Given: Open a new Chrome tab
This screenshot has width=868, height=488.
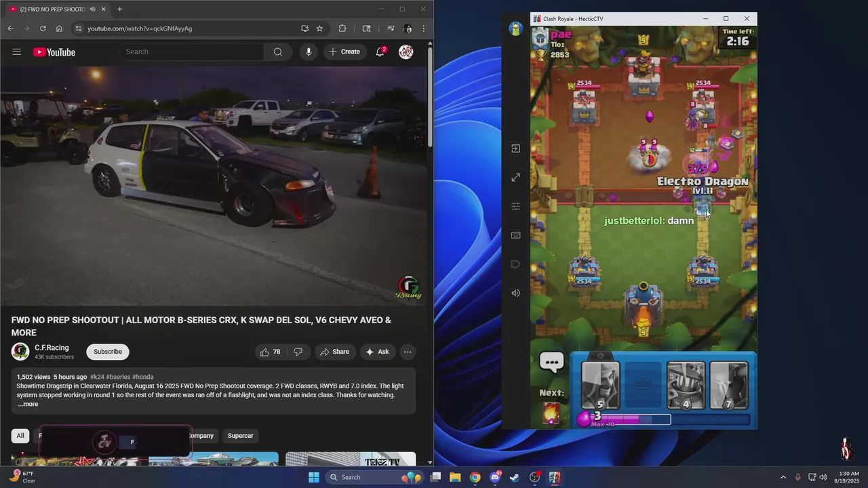Looking at the screenshot, I should coord(119,9).
